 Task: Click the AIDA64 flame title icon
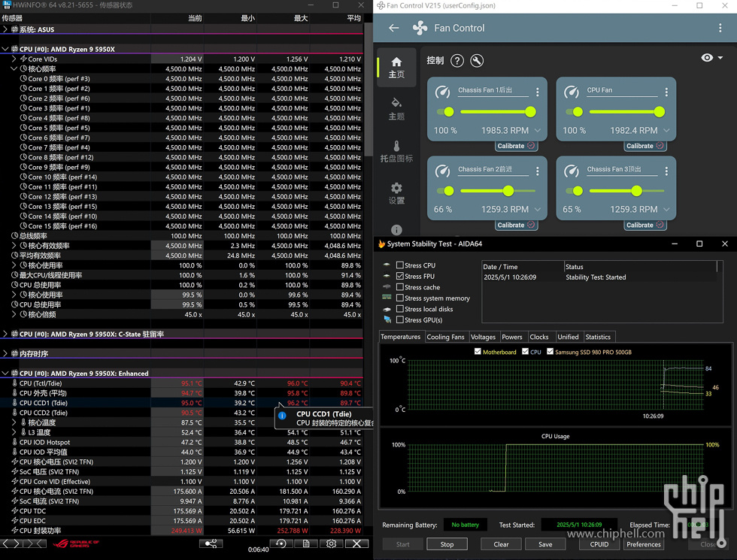click(382, 244)
